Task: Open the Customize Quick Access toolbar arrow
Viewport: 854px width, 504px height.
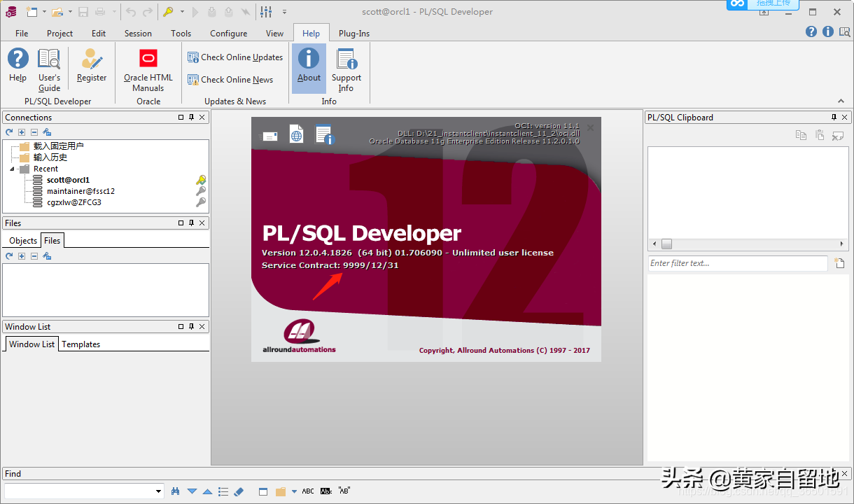Action: (284, 12)
